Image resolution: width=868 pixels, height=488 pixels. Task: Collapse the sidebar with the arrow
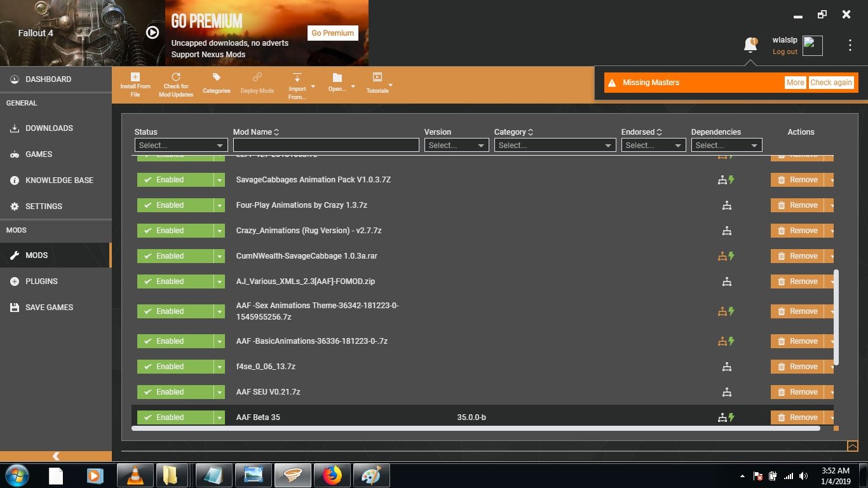pos(56,456)
